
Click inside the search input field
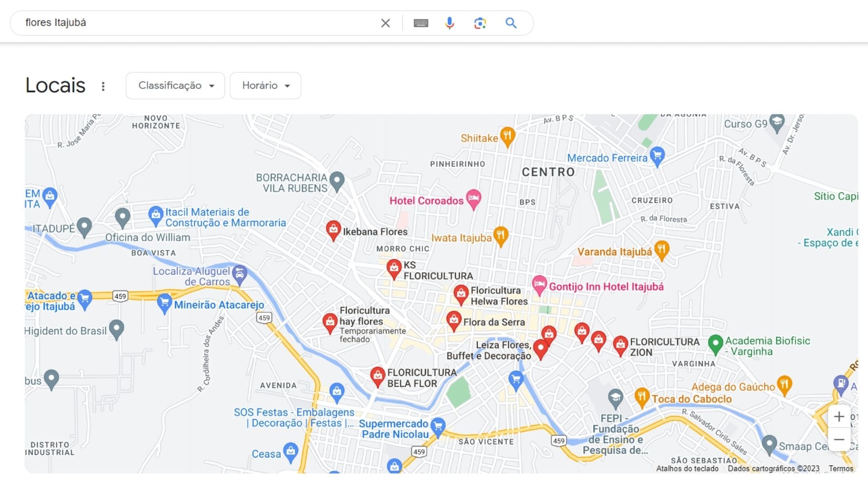[x=181, y=22]
